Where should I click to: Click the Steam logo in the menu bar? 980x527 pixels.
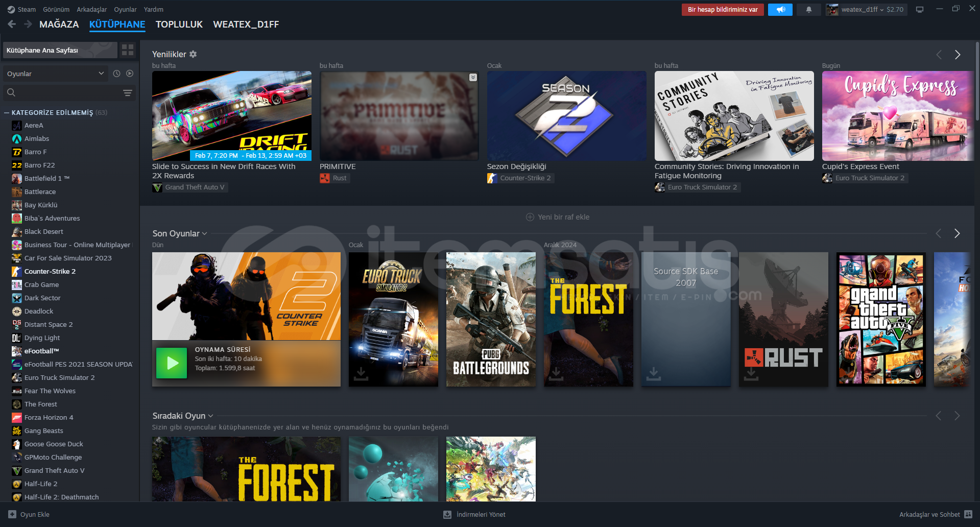coord(11,9)
